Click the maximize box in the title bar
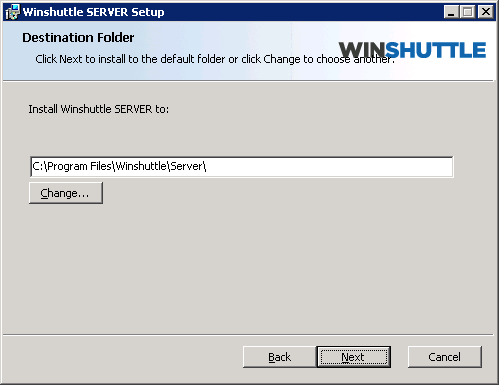 [x=468, y=12]
